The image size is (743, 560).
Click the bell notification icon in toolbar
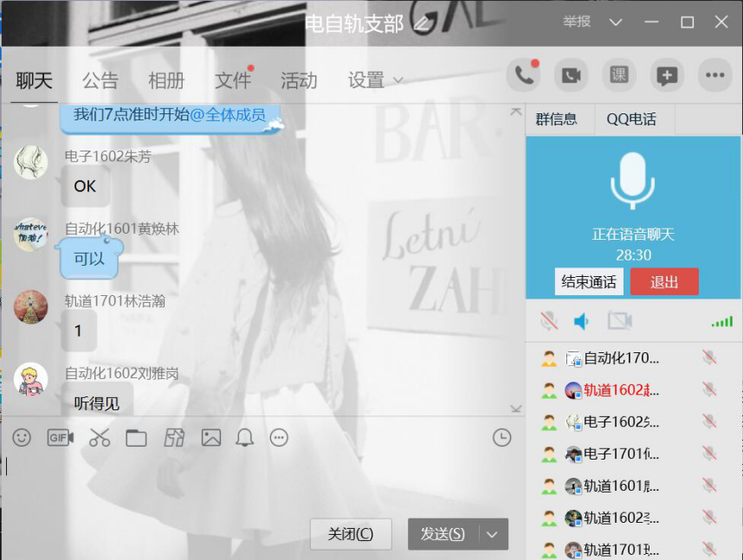(243, 438)
